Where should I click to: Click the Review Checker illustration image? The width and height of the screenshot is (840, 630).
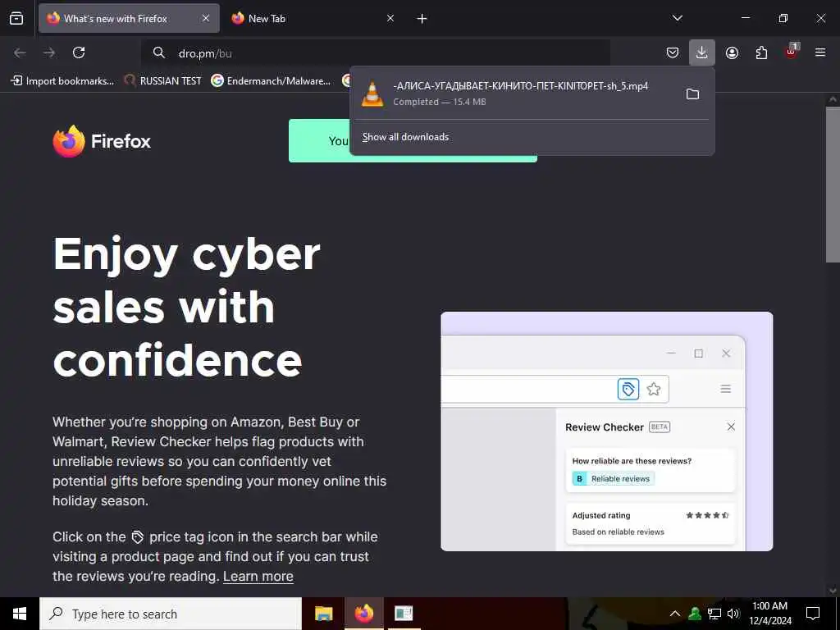606,431
